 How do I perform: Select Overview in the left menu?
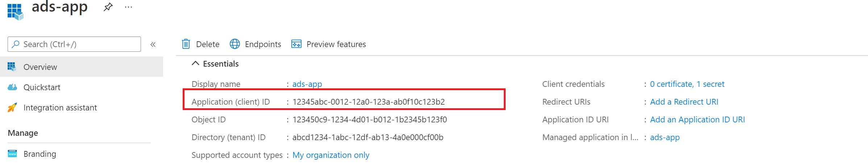coord(40,67)
